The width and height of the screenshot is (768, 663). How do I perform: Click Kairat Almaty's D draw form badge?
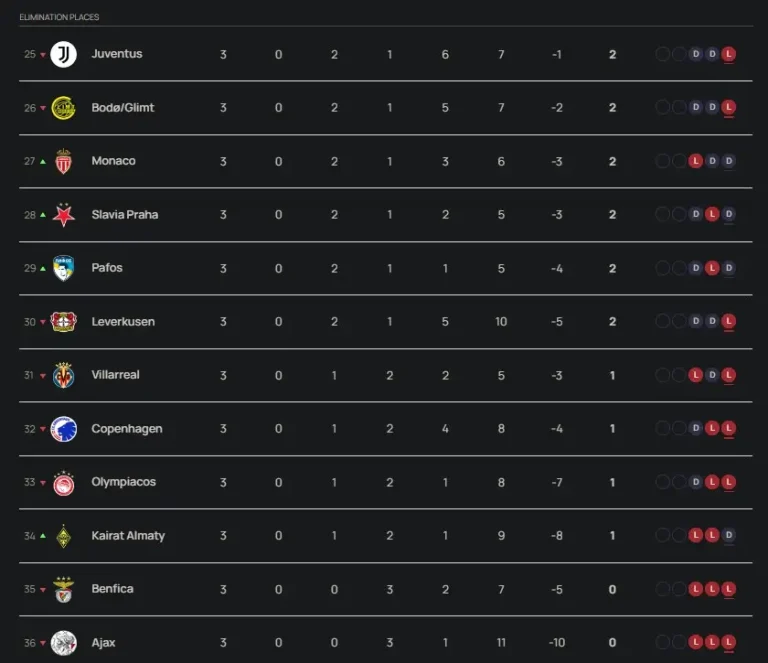729,536
